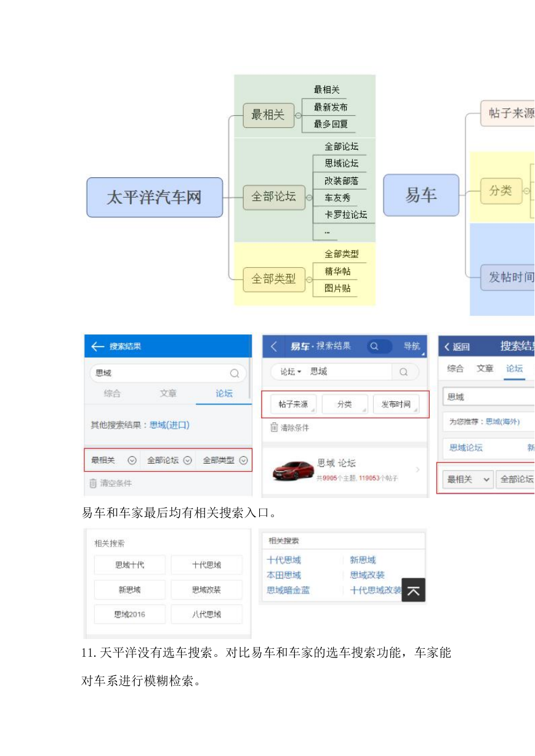Select the 论坛 tab in the third app
This screenshot has height=756, width=535.
515,368
